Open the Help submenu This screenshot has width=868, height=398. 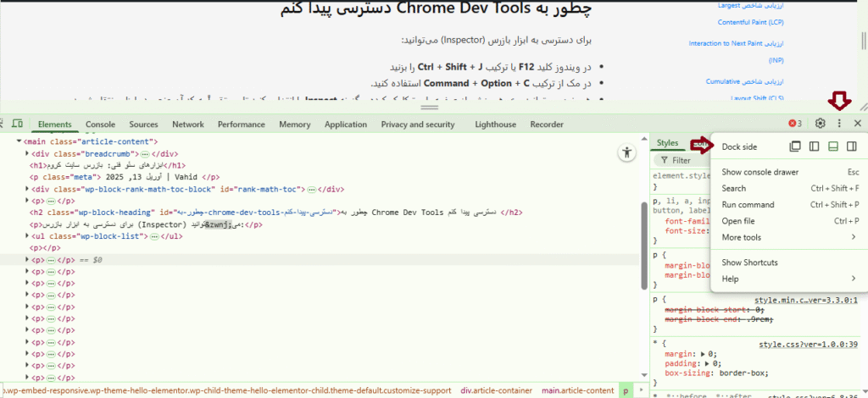(x=789, y=279)
